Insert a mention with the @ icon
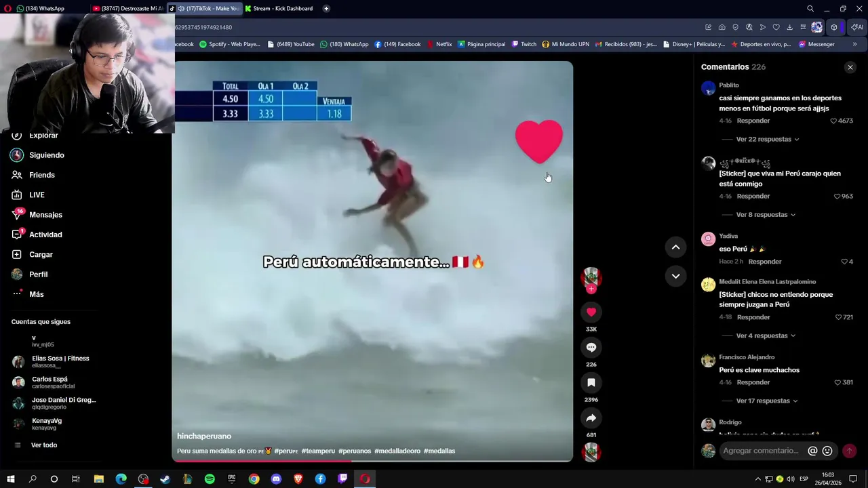Viewport: 868px width, 488px height. (812, 451)
